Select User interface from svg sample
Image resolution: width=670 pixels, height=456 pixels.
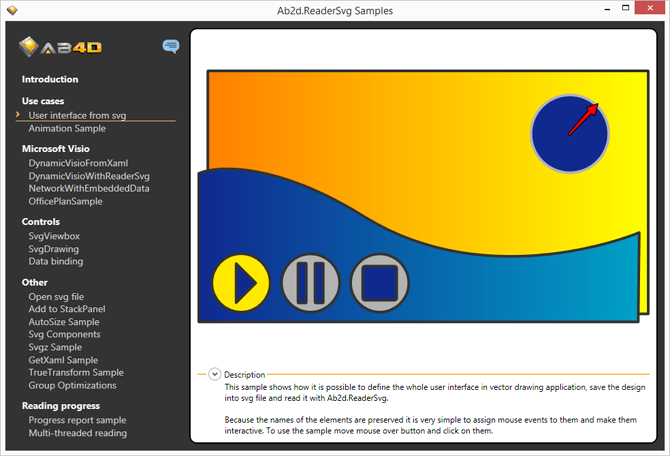point(77,115)
